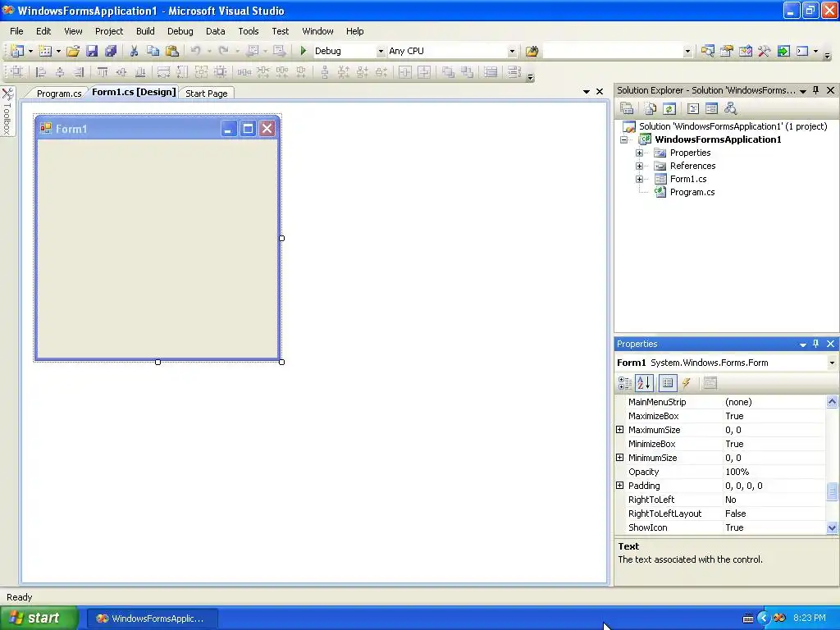Open the collapsed Toolbox side tab
Image resolution: width=840 pixels, height=630 pixels.
7,112
